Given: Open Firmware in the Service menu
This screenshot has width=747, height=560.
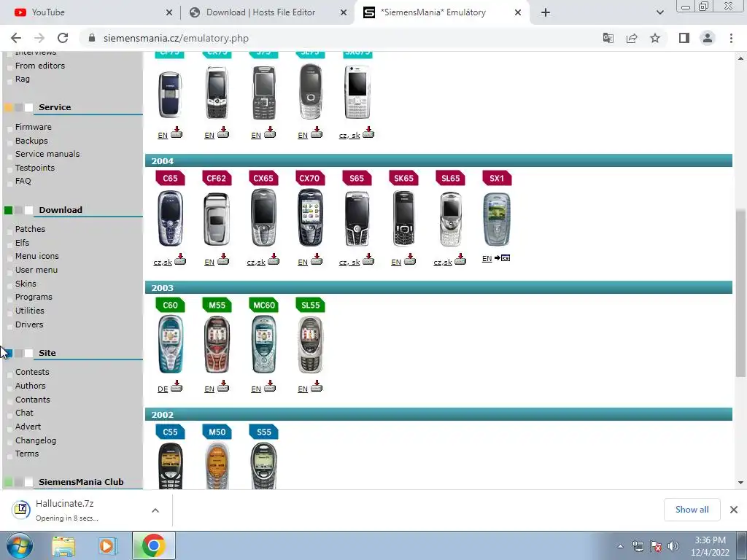Looking at the screenshot, I should 34,127.
